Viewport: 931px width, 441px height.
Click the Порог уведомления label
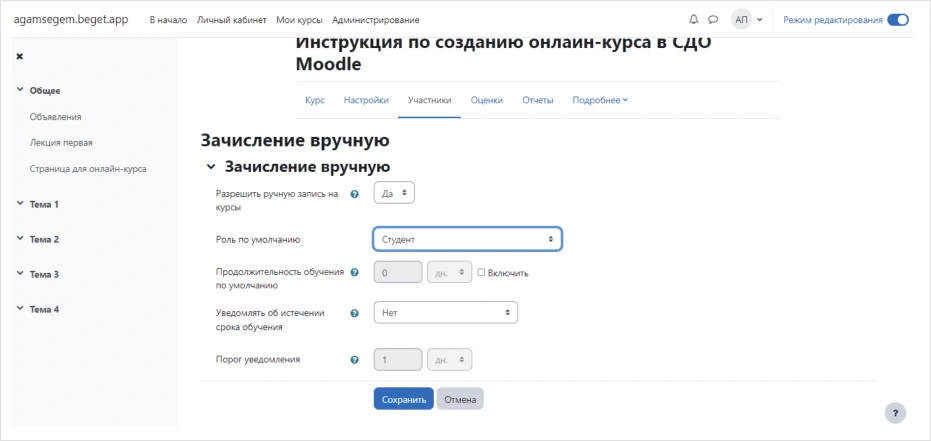click(x=258, y=359)
